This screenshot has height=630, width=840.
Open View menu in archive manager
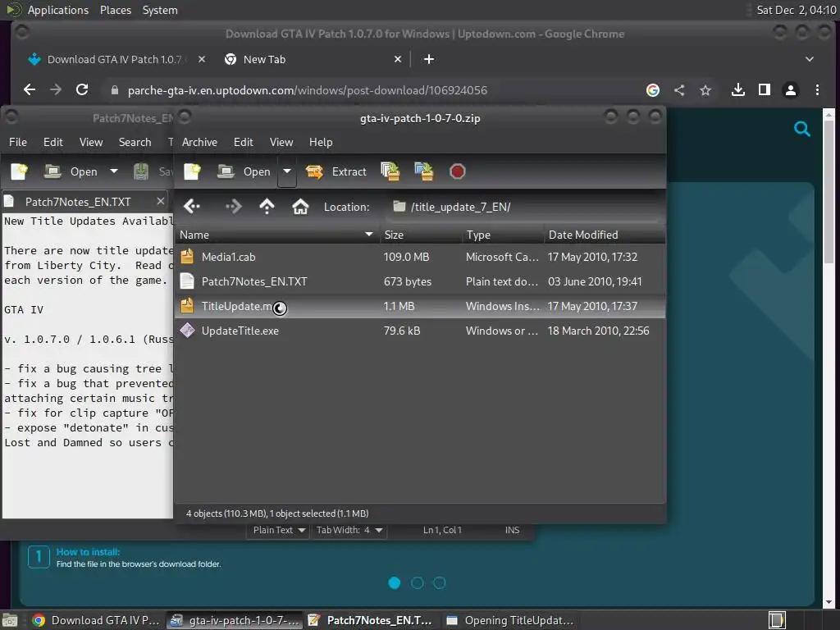pyautogui.click(x=281, y=142)
